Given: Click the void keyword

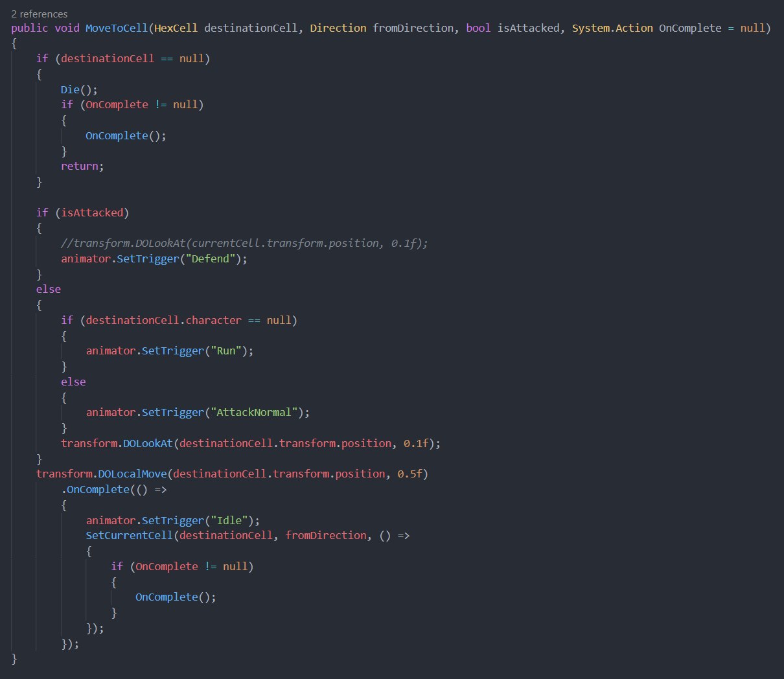Looking at the screenshot, I should (67, 28).
